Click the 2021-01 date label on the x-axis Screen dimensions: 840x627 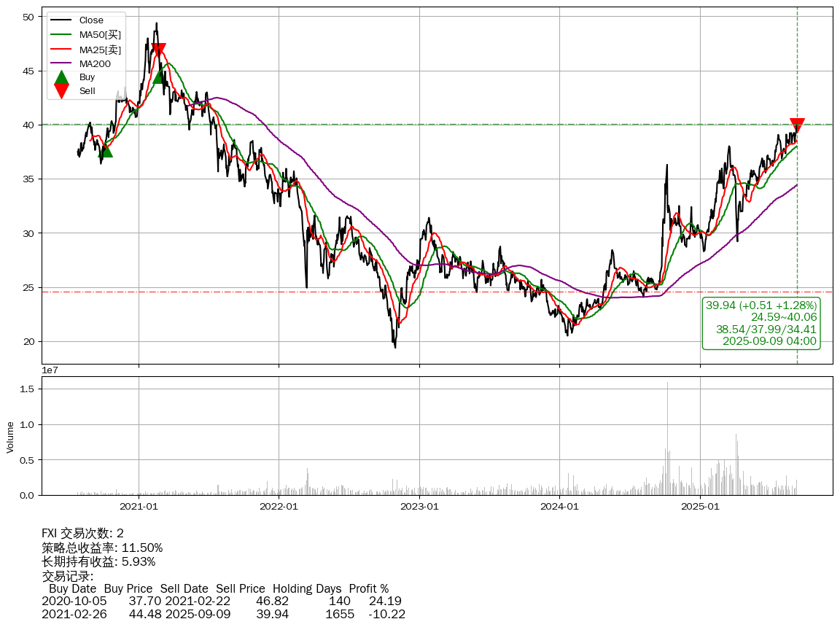pos(139,506)
